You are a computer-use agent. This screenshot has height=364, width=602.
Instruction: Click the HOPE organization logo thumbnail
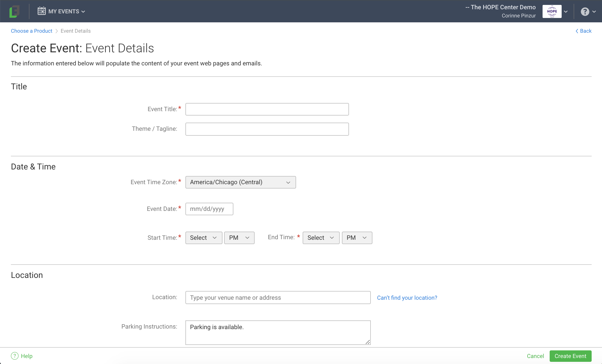tap(552, 11)
